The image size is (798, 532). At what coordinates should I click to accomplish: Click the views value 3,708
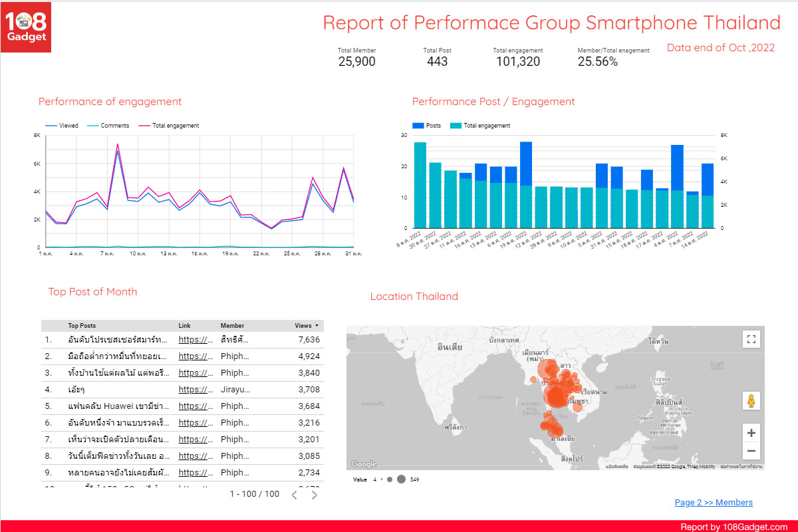pos(309,389)
